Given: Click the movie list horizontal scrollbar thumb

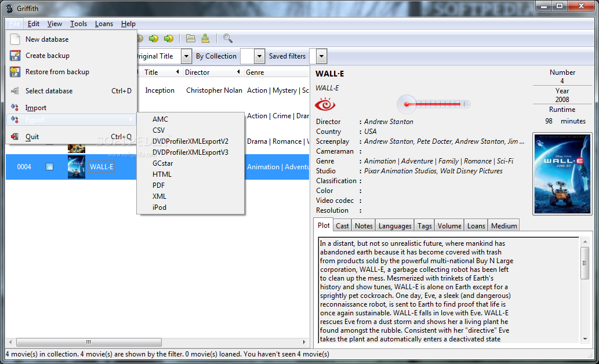Looking at the screenshot, I should click(89, 342).
